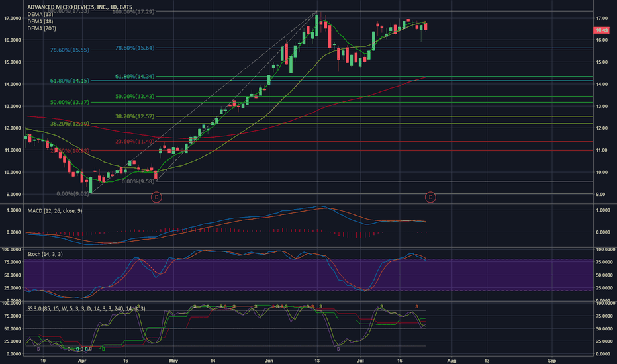Select the 38.20%(12.52) Fibonacci label
This screenshot has height=364, width=617.
[x=135, y=116]
